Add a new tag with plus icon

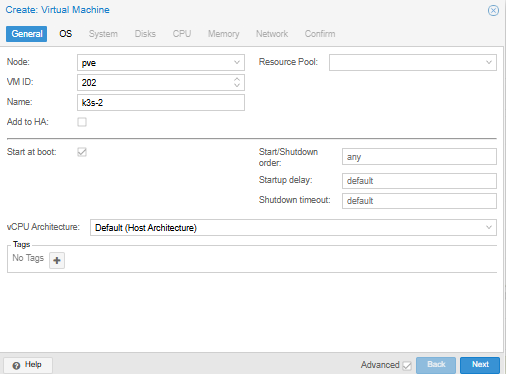point(57,260)
